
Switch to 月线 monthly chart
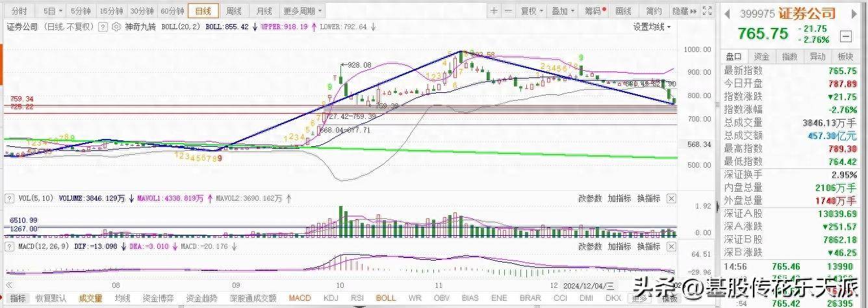click(264, 11)
